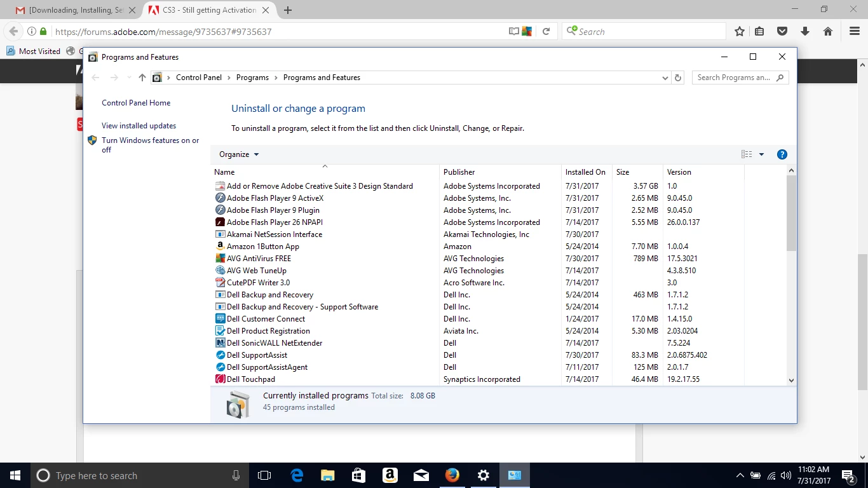868x488 pixels.
Task: Open the Programs and Features help icon
Action: point(782,154)
